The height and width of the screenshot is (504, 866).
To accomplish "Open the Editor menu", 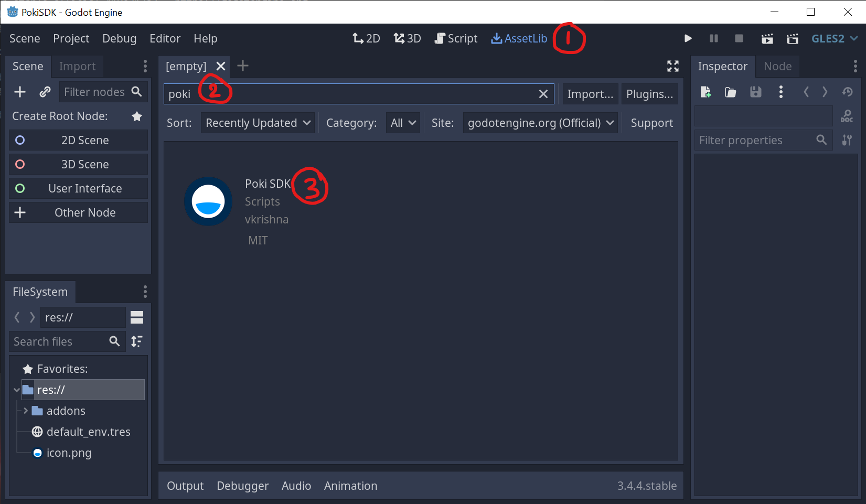I will [165, 38].
